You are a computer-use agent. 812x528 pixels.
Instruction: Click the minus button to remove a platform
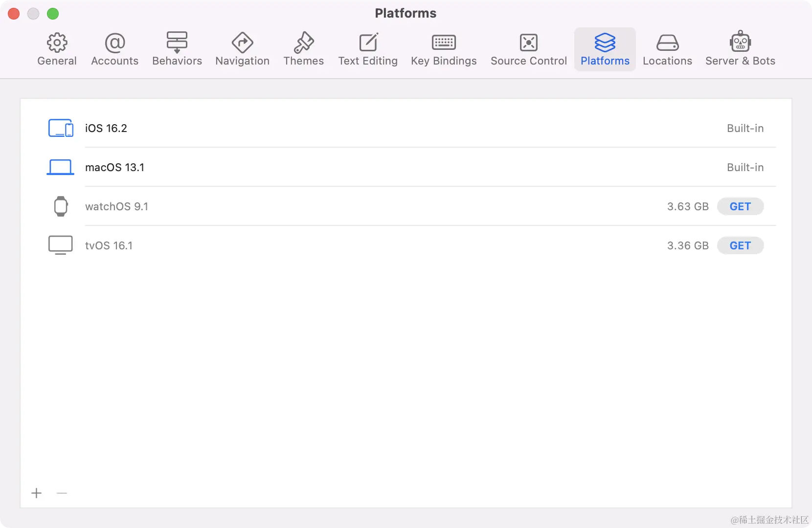click(x=62, y=493)
